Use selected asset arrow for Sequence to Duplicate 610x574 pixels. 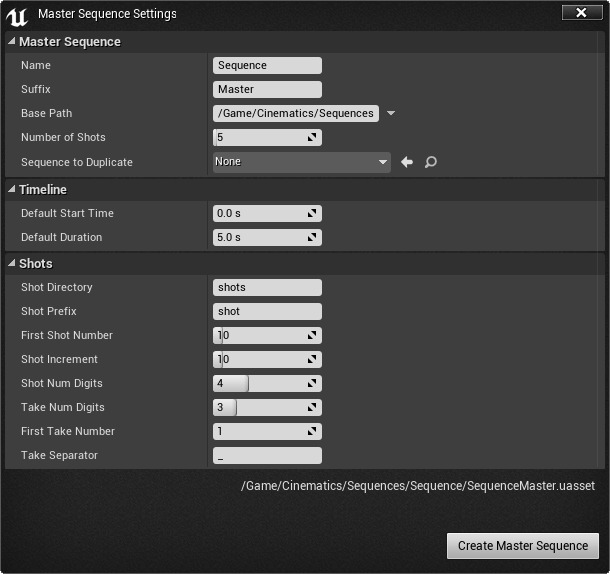point(407,162)
